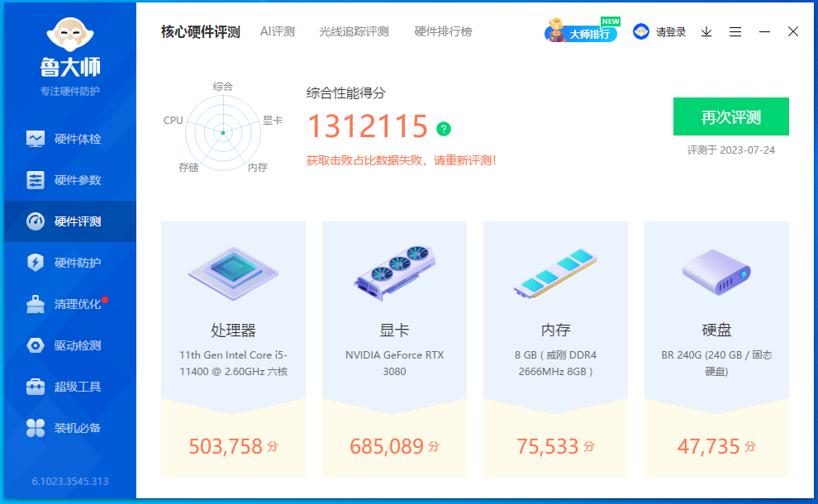Click the version number 6.1023.3545.313

(x=70, y=482)
